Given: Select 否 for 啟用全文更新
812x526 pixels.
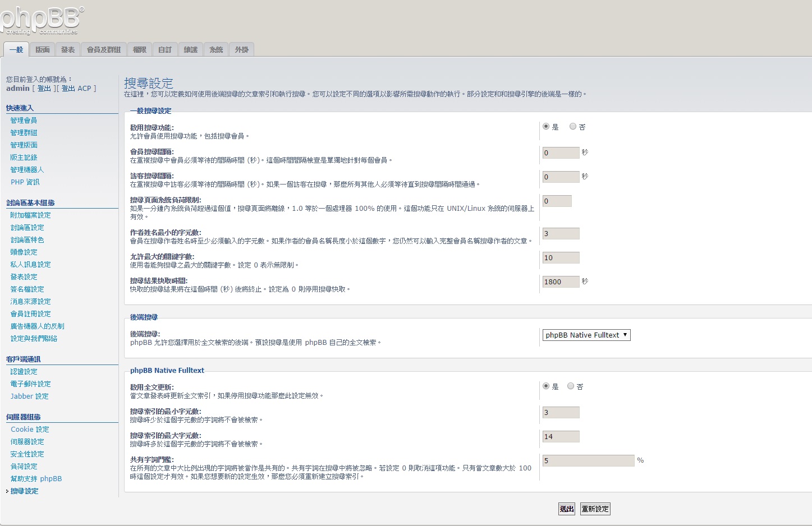Looking at the screenshot, I should pos(571,386).
